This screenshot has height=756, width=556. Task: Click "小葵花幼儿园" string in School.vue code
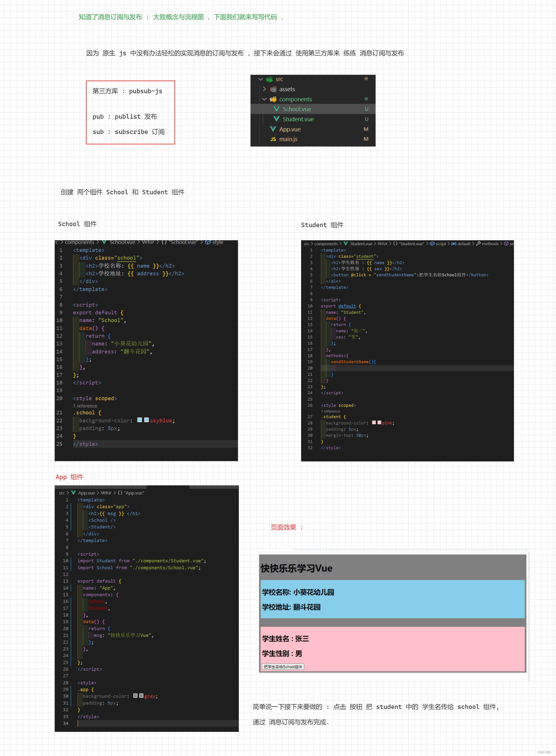click(x=131, y=344)
